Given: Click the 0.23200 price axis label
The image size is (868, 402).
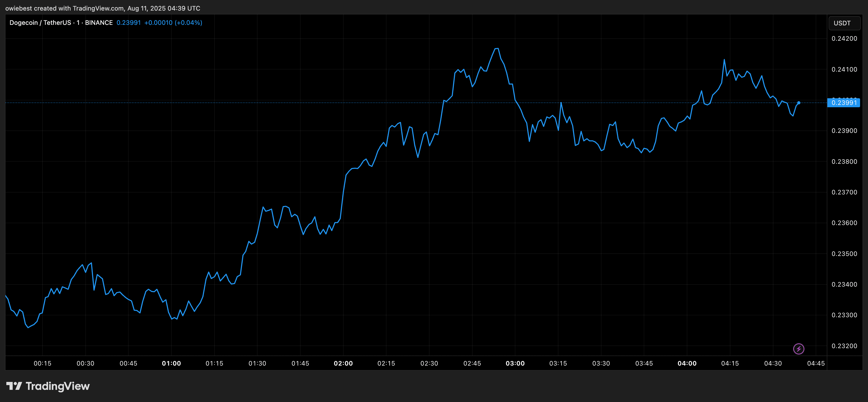Looking at the screenshot, I should coord(844,346).
